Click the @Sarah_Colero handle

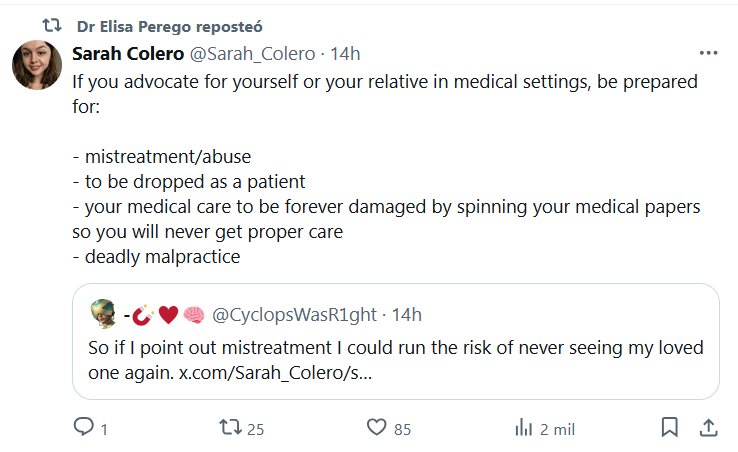coord(246,53)
